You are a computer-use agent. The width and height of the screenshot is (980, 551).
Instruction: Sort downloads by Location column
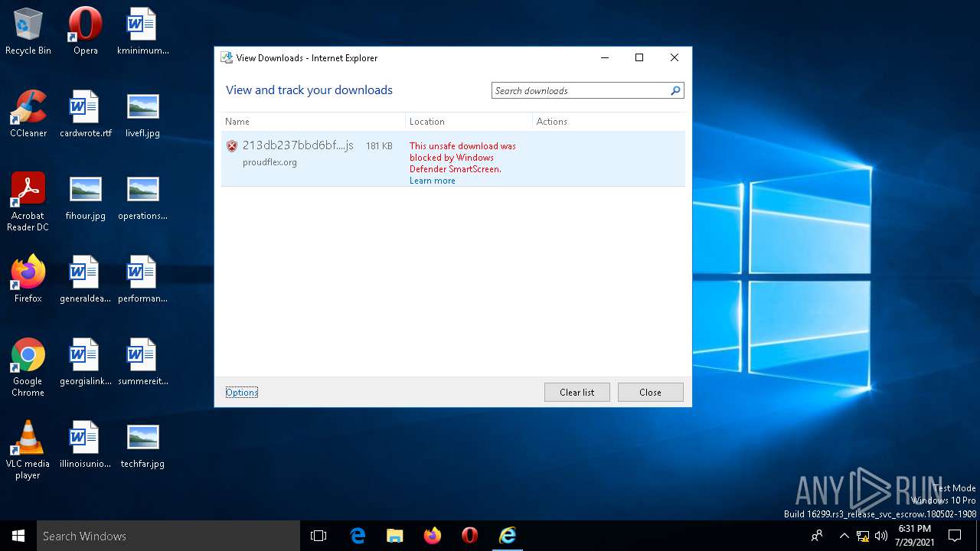click(469, 122)
